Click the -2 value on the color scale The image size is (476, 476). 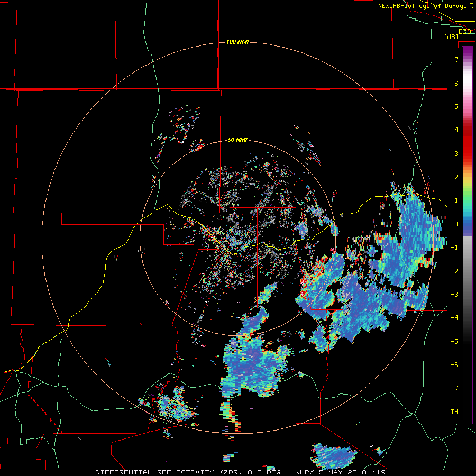pyautogui.click(x=454, y=271)
